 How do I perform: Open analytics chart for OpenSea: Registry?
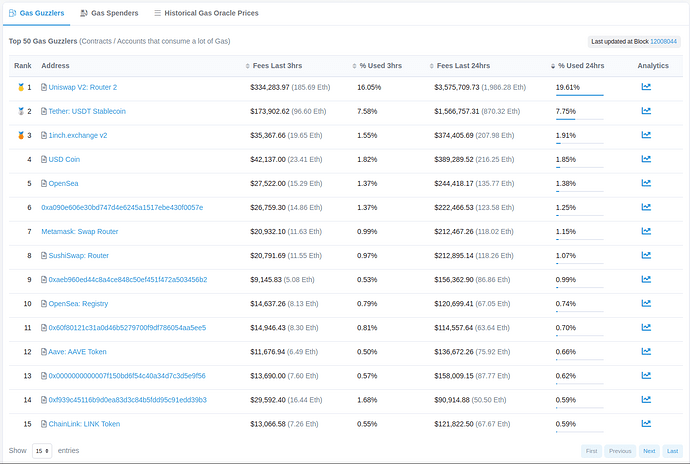coord(646,303)
